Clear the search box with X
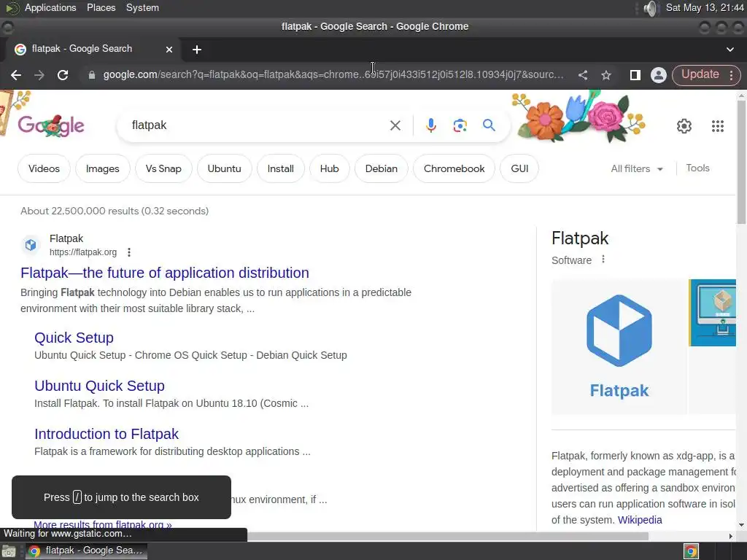Image resolution: width=747 pixels, height=560 pixels. pos(395,125)
